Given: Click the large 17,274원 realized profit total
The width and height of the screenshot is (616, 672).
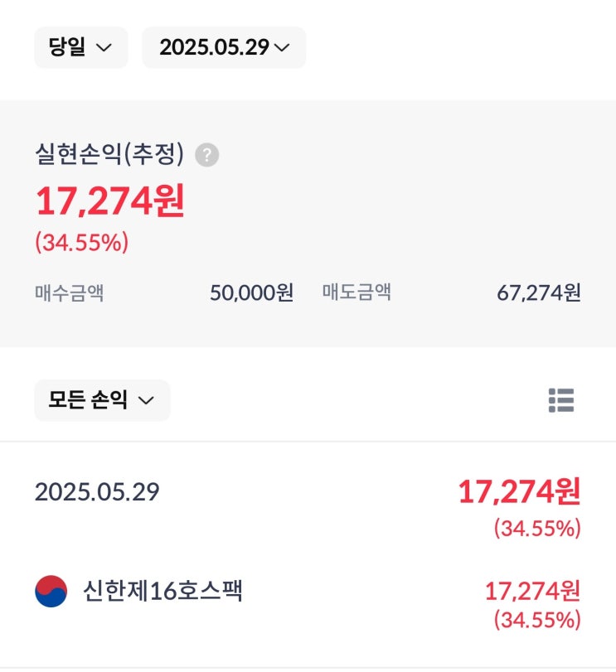Looking at the screenshot, I should point(109,201).
